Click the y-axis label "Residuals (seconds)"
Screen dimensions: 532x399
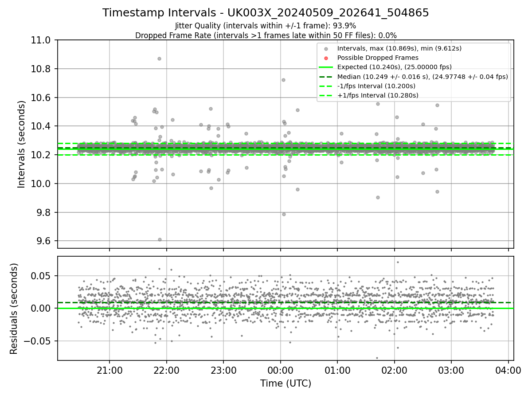tap(14, 309)
